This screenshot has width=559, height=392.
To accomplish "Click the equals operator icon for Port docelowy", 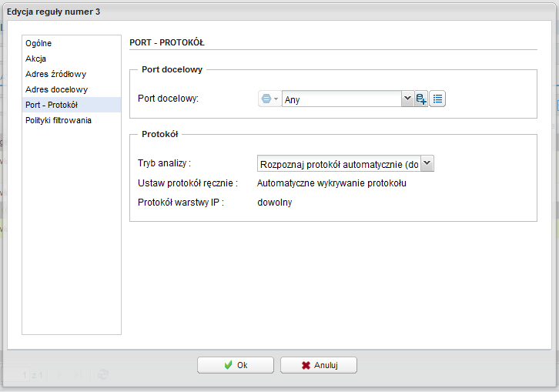I will [269, 99].
